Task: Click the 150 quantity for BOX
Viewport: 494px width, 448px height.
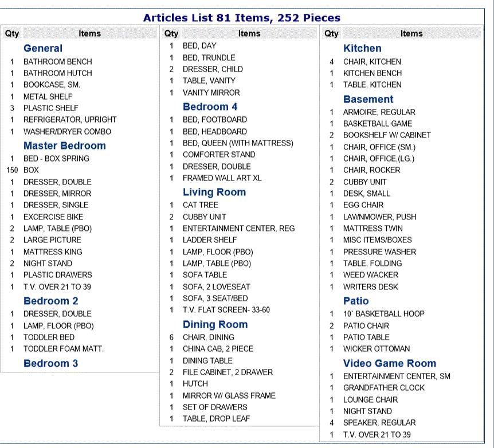Action: coord(11,170)
